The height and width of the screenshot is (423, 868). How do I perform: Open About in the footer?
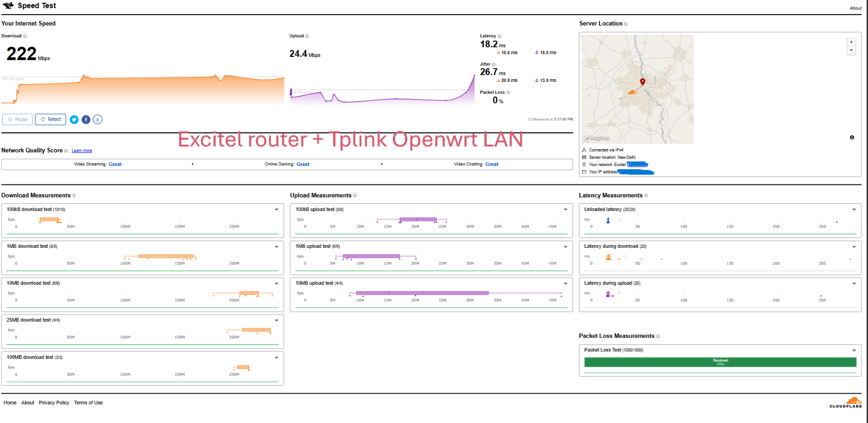[x=28, y=403]
